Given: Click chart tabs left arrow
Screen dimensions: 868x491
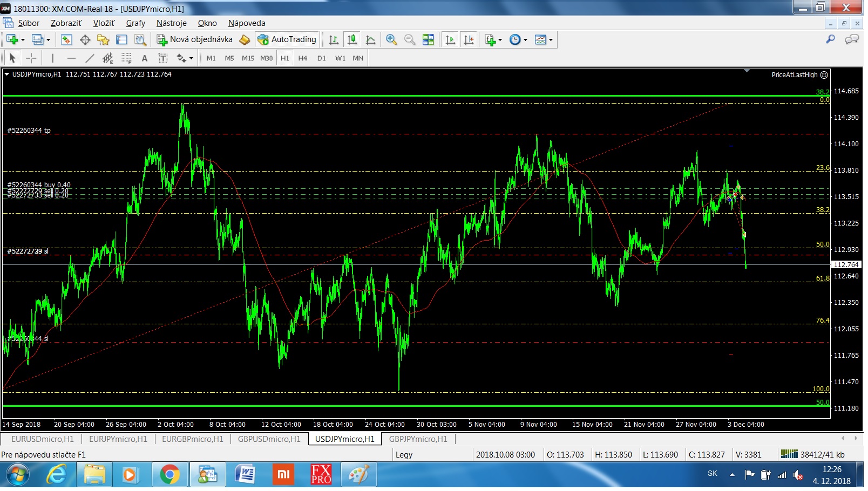Looking at the screenshot, I should 843,438.
